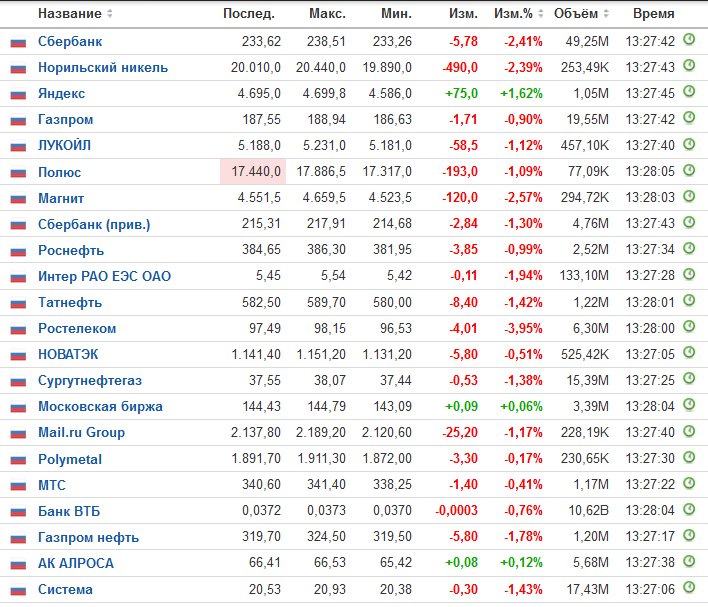This screenshot has height=607, width=708.
Task: Click the Интер РАО volume 133,10M
Action: (584, 275)
